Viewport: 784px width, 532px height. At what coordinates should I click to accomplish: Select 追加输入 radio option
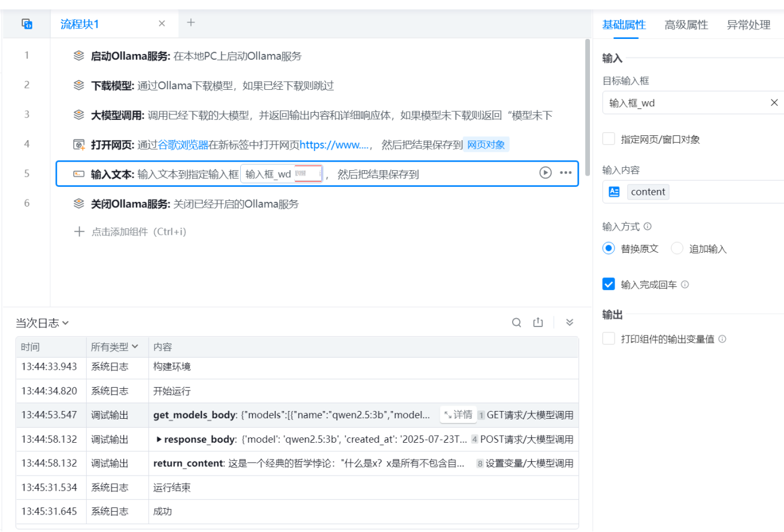click(677, 249)
